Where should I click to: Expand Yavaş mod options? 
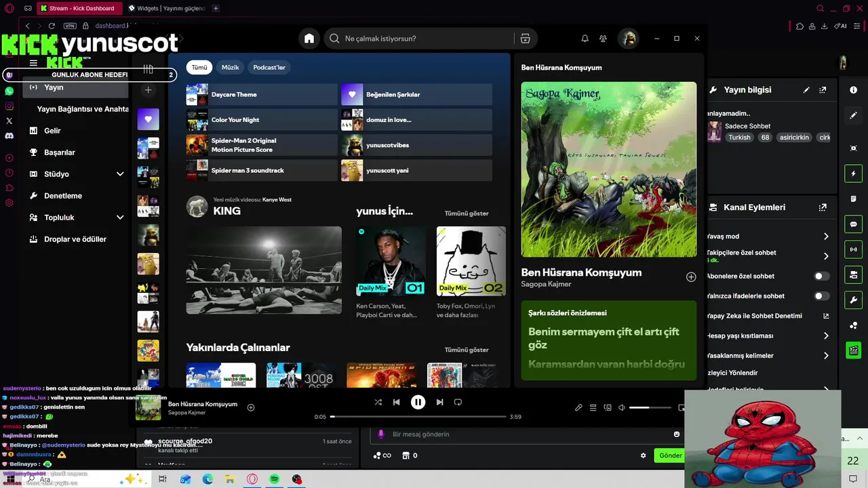click(826, 237)
